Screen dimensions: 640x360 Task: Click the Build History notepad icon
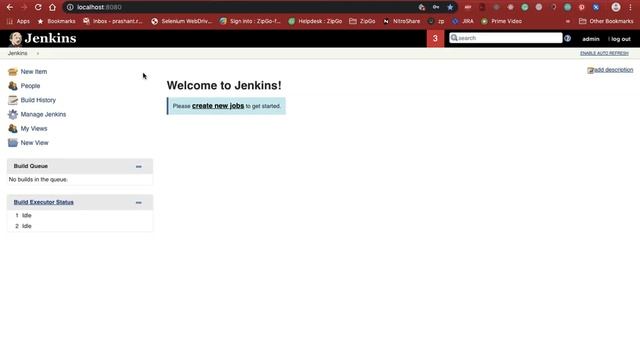tap(13, 100)
